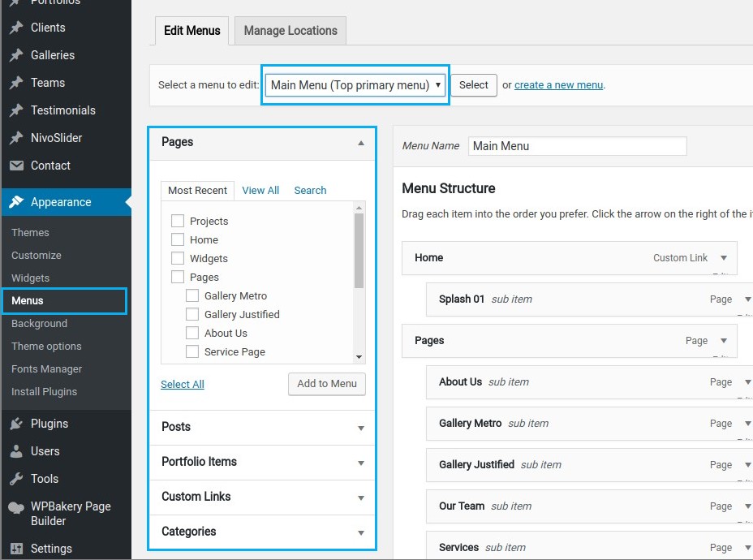Click the Appearance paintbrush icon
Screen dimensions: 753x560
tap(16, 202)
